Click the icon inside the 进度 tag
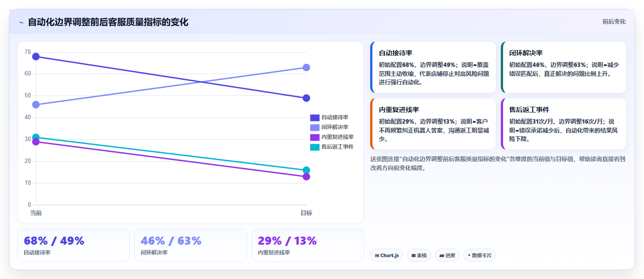This screenshot has height=279, width=644. coord(442,256)
